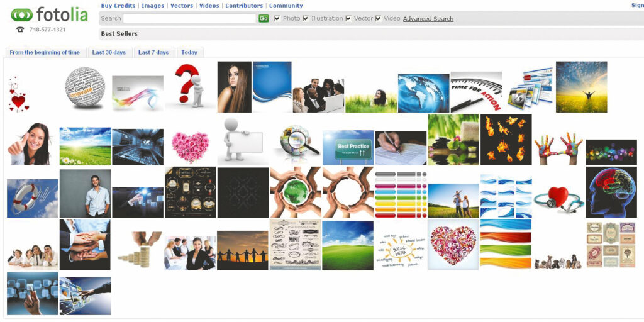Toggle the Photo checkbox
644x322 pixels.
pyautogui.click(x=277, y=18)
